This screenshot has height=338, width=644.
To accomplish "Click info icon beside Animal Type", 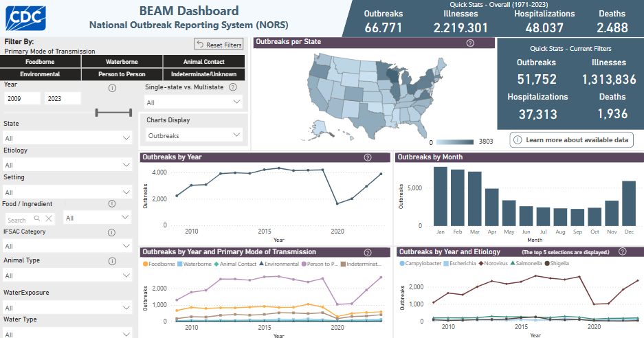I will pyautogui.click(x=112, y=261).
